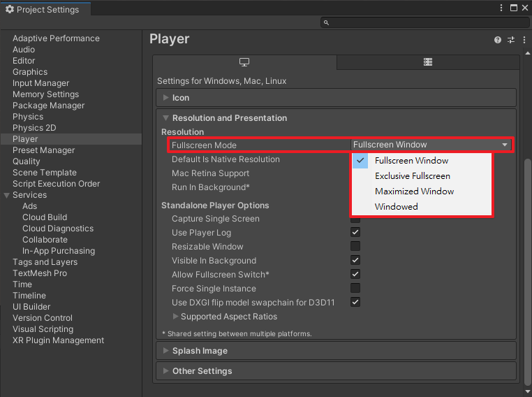Open TextMesh Pro settings

(x=40, y=274)
